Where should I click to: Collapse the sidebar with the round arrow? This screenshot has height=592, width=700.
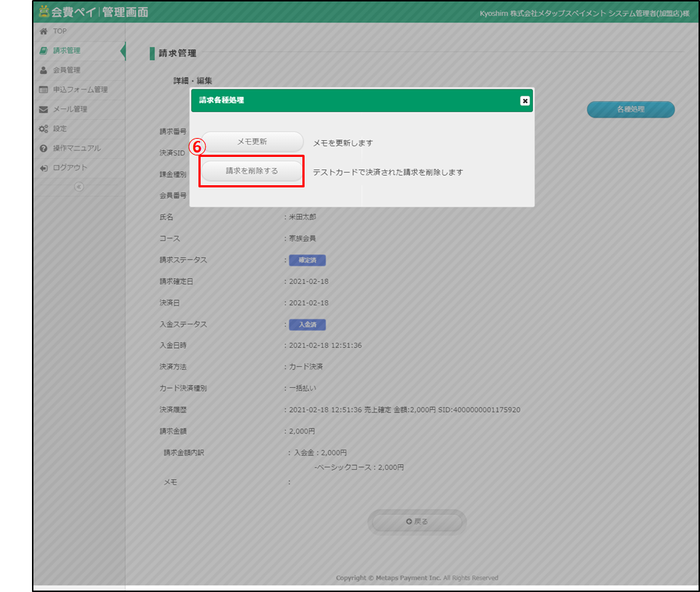tap(79, 187)
